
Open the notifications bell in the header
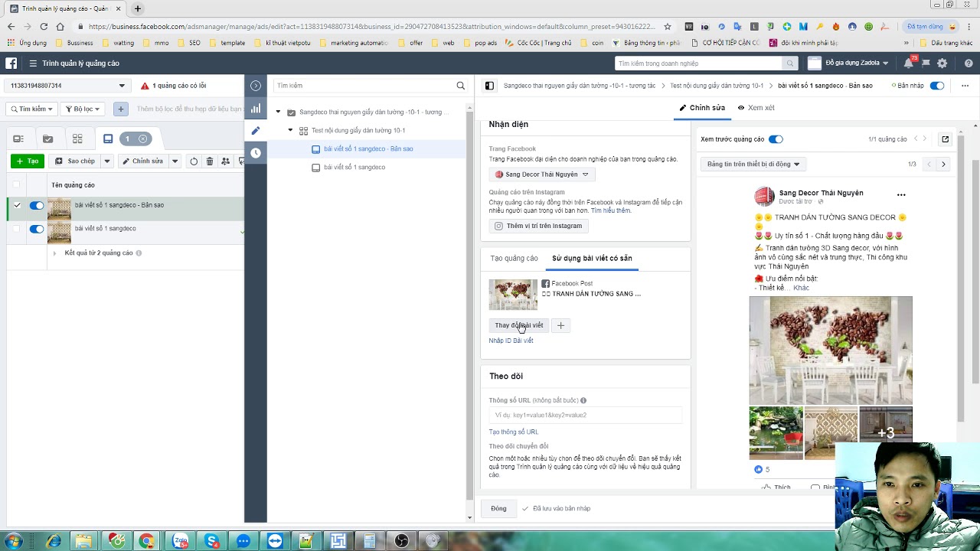(x=908, y=64)
